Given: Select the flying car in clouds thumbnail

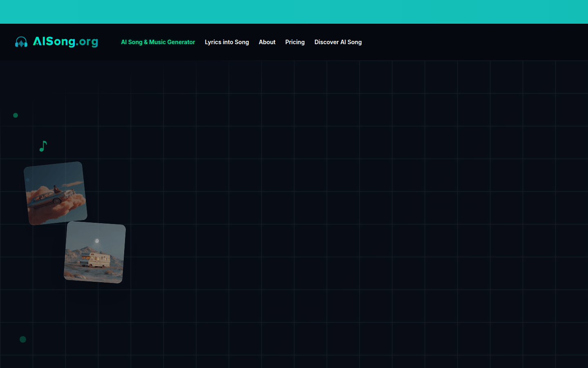Looking at the screenshot, I should (56, 193).
